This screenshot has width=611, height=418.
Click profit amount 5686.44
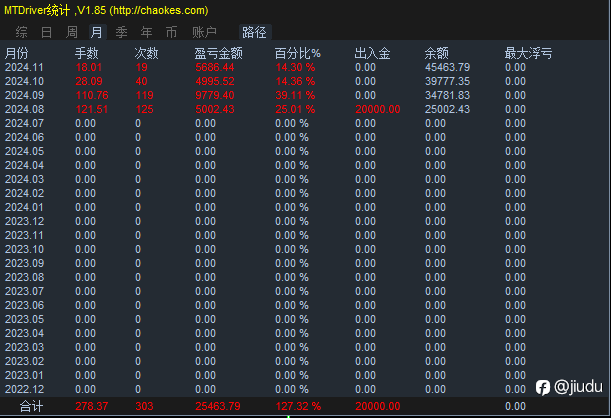coord(215,67)
